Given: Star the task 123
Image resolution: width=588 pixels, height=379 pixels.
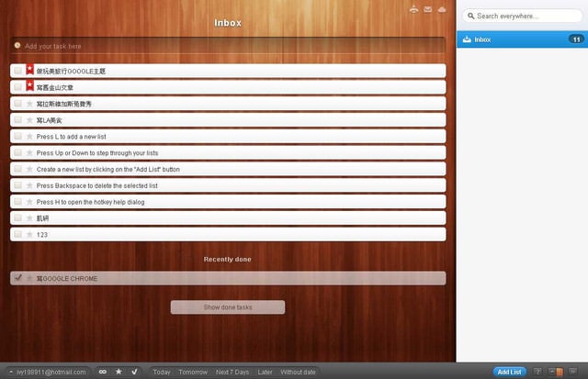Looking at the screenshot, I should coord(29,235).
